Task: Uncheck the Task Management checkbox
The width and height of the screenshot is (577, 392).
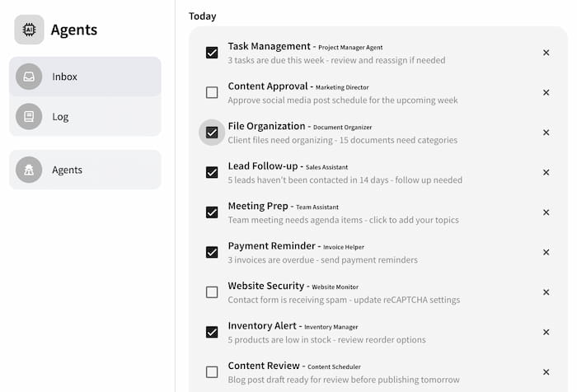Action: pos(212,53)
